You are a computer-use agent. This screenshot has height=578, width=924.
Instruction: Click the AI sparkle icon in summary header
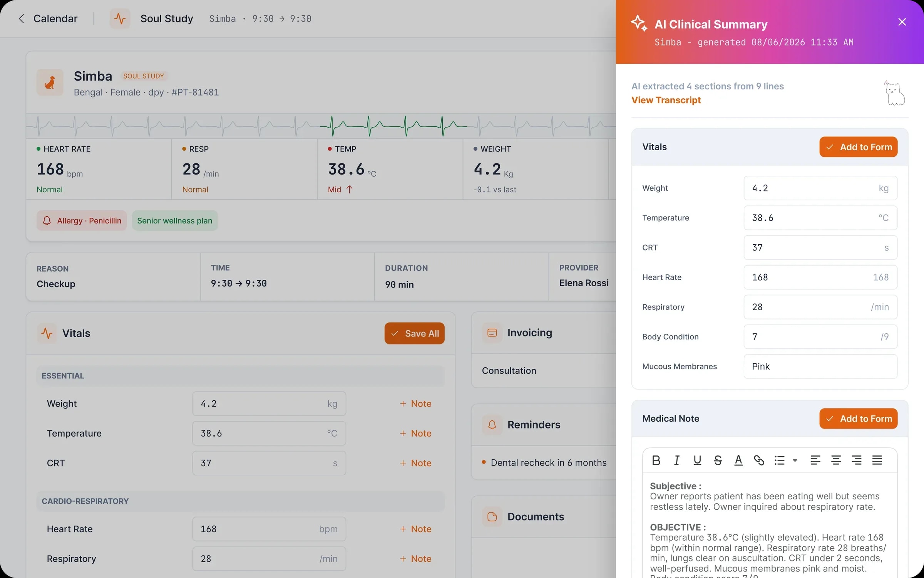point(639,24)
